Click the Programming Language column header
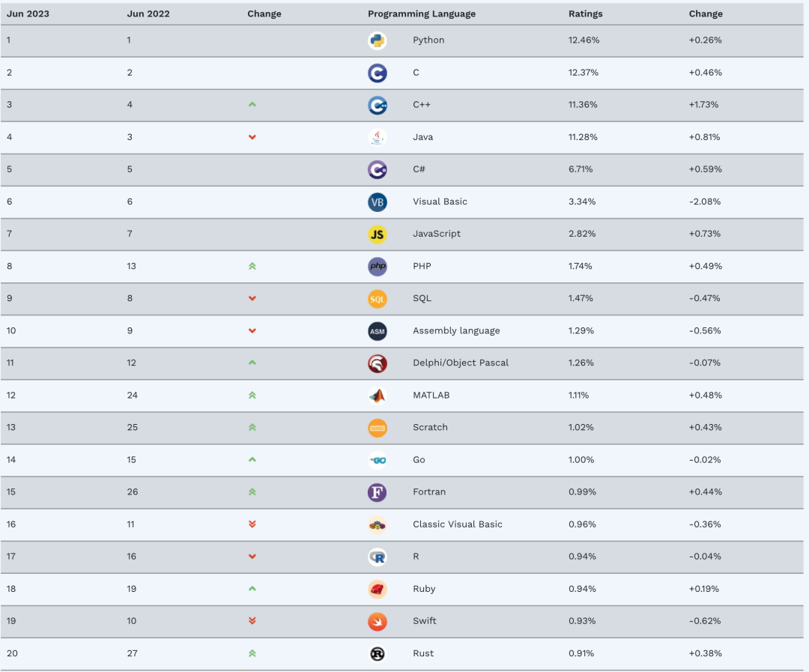This screenshot has height=672, width=809. (422, 14)
